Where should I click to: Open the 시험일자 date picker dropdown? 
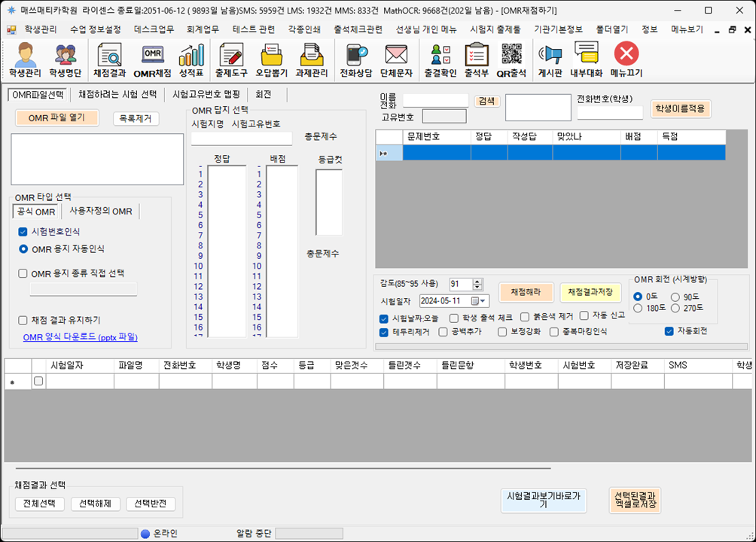(483, 301)
